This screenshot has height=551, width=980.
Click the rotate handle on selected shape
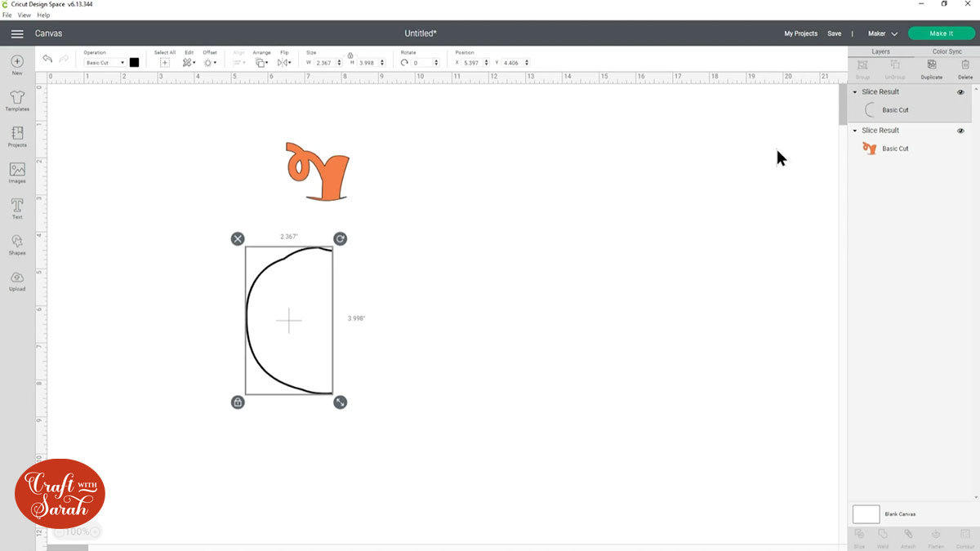[340, 238]
